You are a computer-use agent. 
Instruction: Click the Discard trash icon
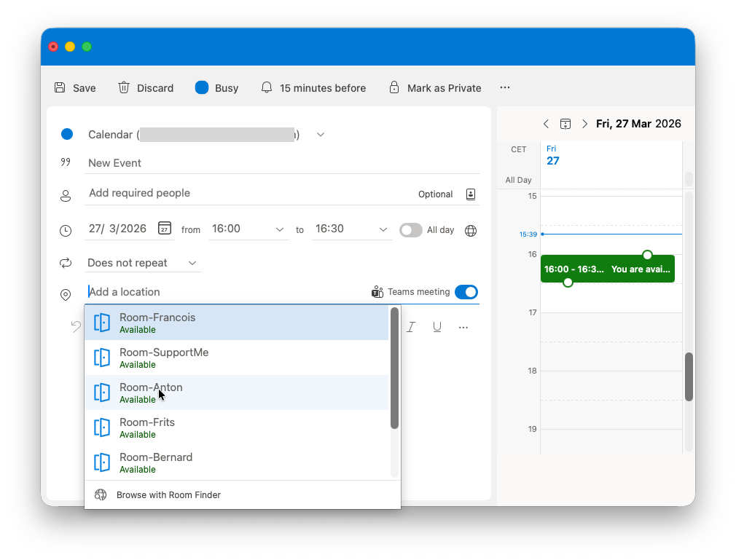pos(124,87)
